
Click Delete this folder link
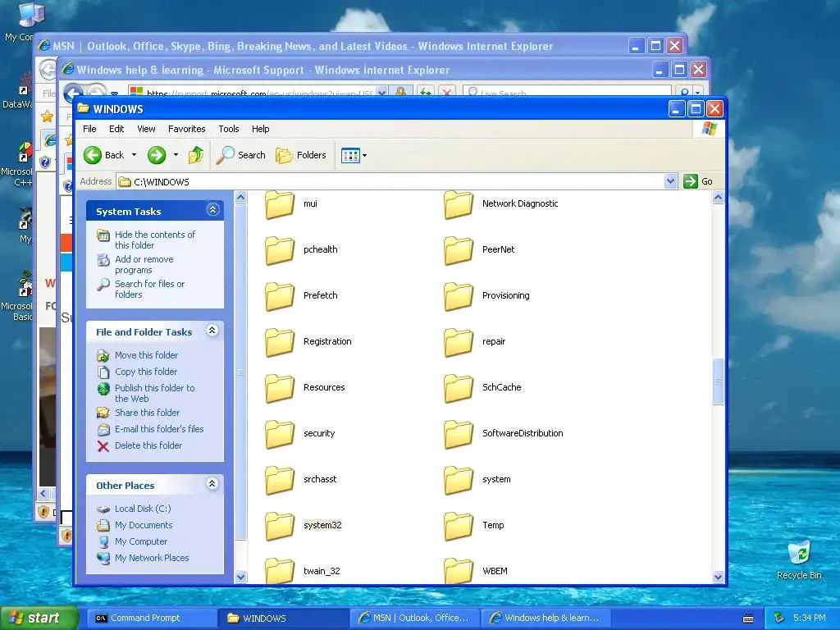pos(148,445)
